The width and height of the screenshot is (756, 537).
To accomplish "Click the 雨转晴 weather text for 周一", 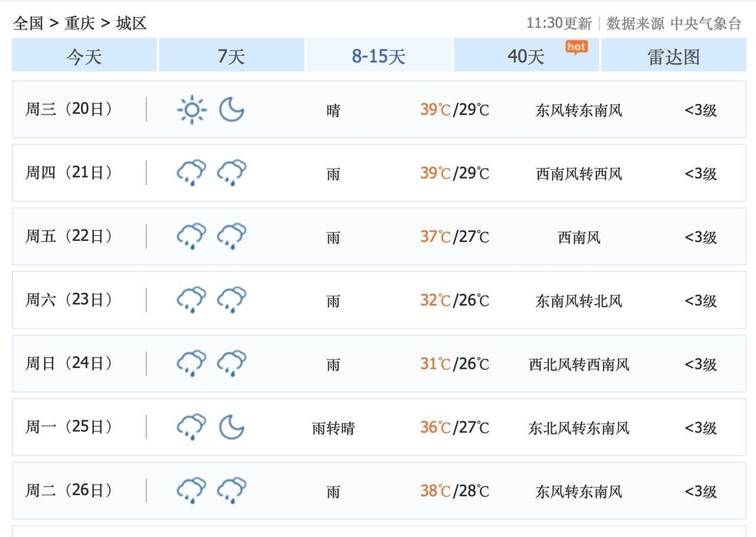I will click(333, 428).
